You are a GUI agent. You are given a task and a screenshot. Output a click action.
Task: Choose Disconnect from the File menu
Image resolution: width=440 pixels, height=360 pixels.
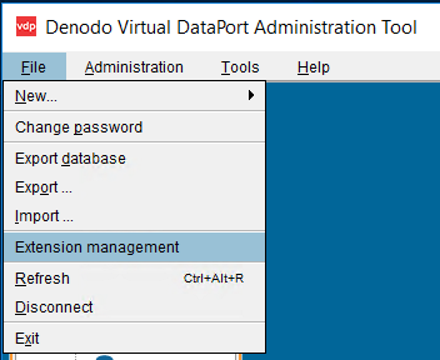[135, 307]
